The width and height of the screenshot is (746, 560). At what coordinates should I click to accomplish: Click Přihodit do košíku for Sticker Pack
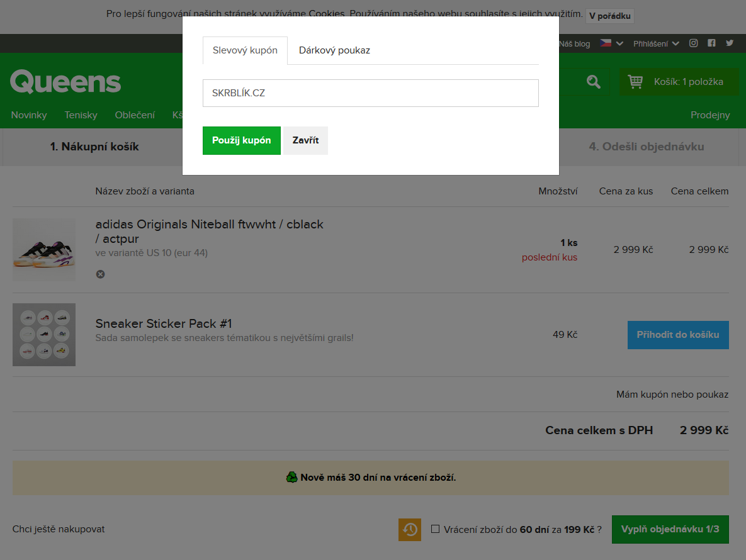[x=678, y=335]
